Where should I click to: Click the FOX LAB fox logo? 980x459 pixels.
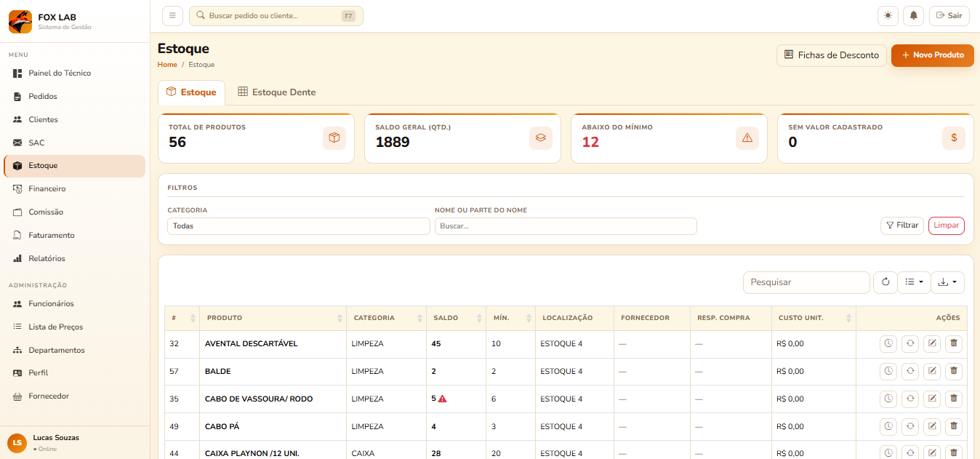tap(20, 22)
